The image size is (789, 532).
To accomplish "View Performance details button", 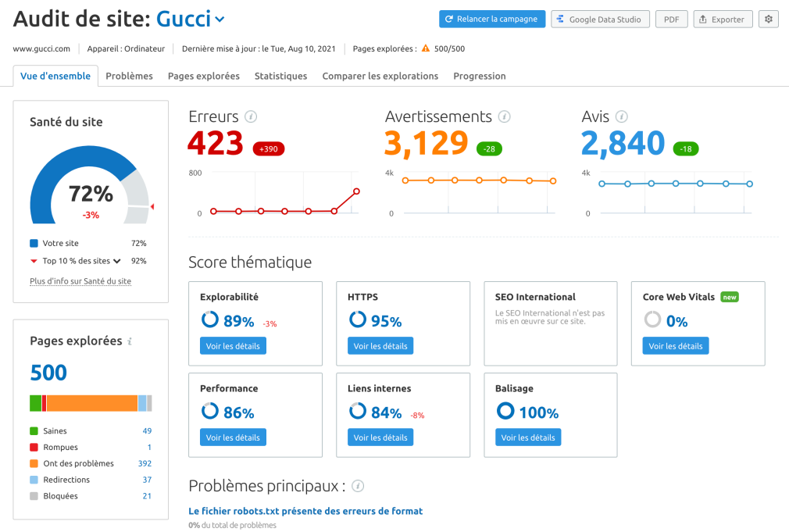I will click(x=233, y=437).
